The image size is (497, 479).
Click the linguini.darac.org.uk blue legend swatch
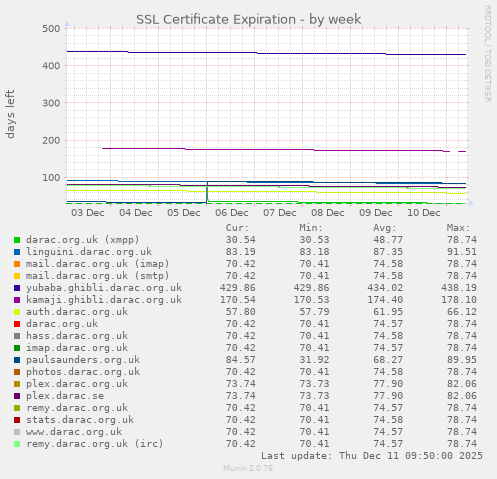click(17, 252)
